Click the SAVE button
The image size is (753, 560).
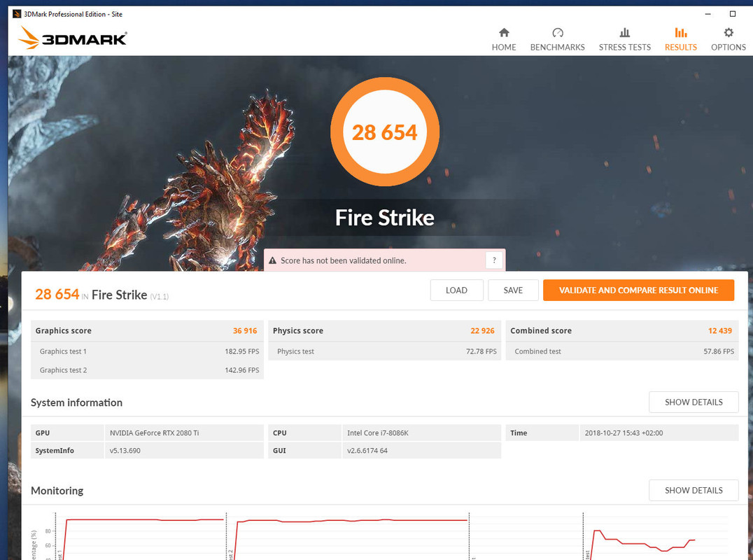coord(513,290)
